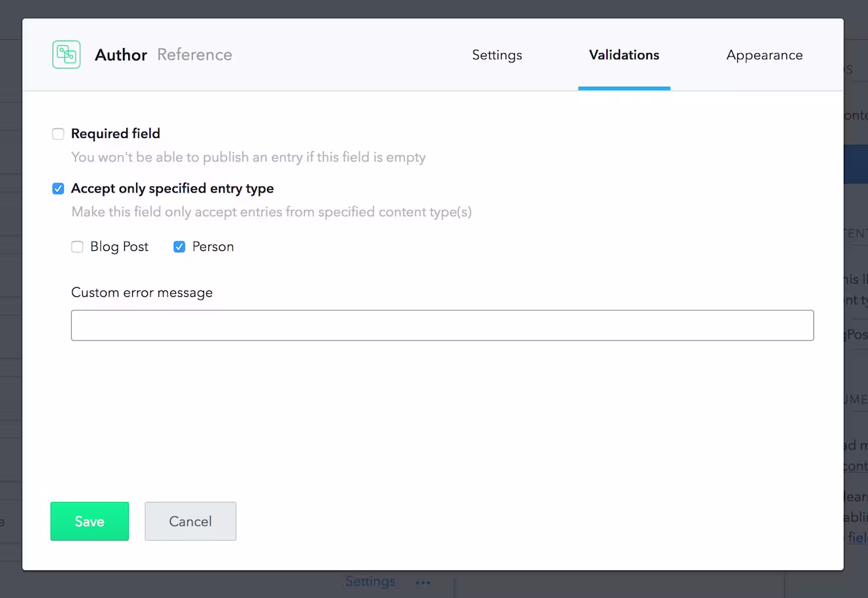Click the 'Reference' type label

195,55
